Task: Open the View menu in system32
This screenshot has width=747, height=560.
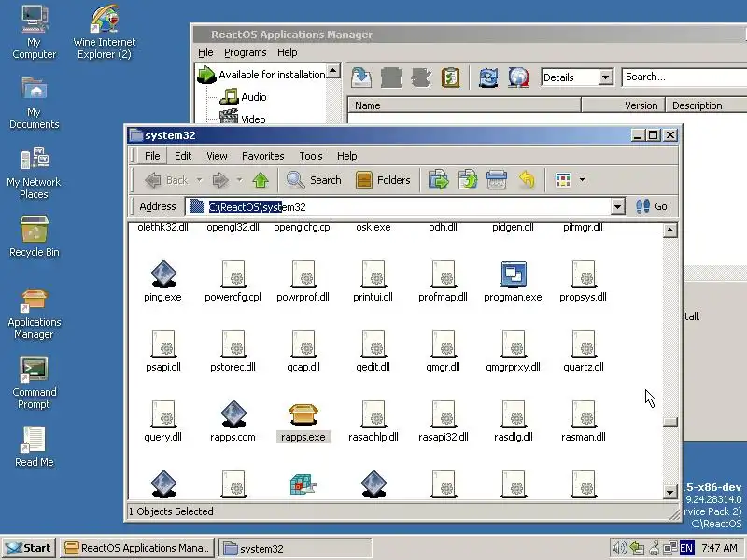Action: coord(217,156)
